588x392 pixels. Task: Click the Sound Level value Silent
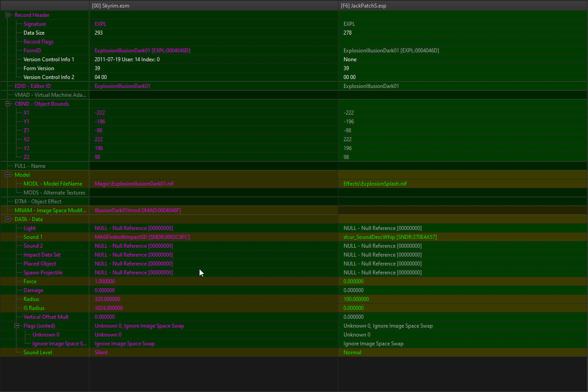click(101, 352)
